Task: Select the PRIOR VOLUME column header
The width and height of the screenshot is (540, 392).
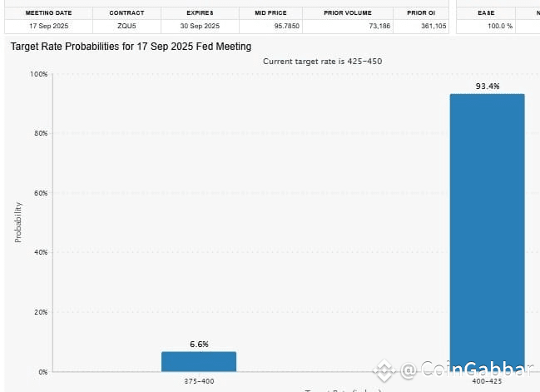Action: [x=346, y=13]
